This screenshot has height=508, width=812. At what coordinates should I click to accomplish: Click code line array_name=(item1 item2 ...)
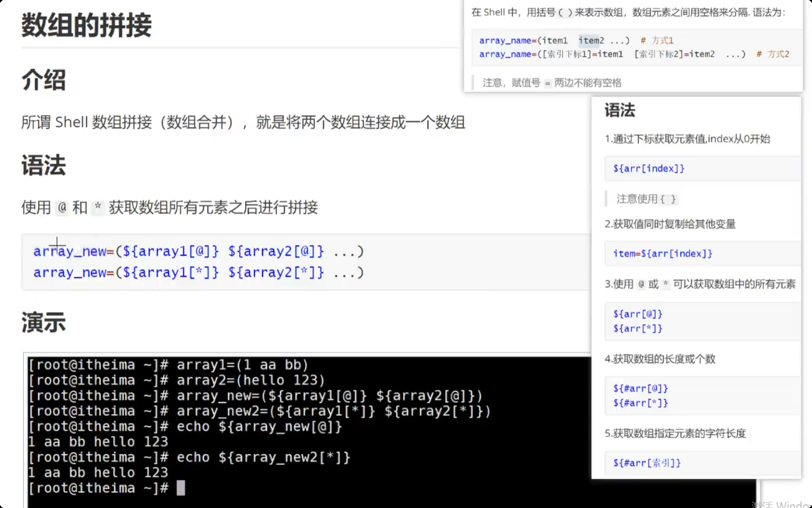point(554,41)
